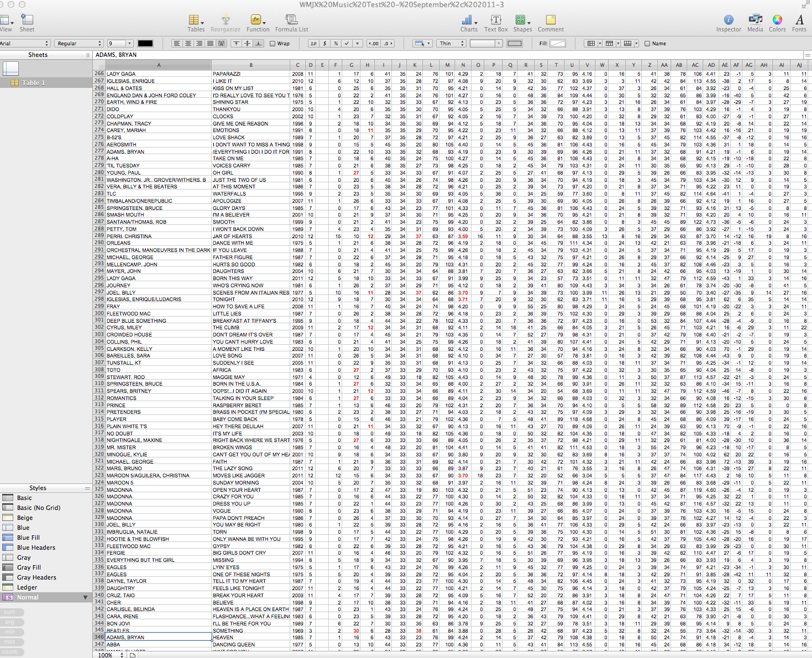Image resolution: width=812 pixels, height=658 pixels.
Task: Apply percentage (%) format
Action: [336, 43]
